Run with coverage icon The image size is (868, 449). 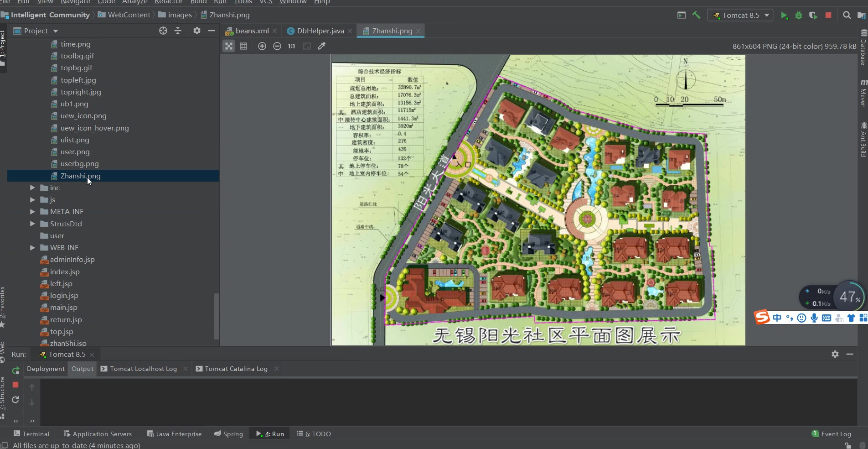click(813, 15)
